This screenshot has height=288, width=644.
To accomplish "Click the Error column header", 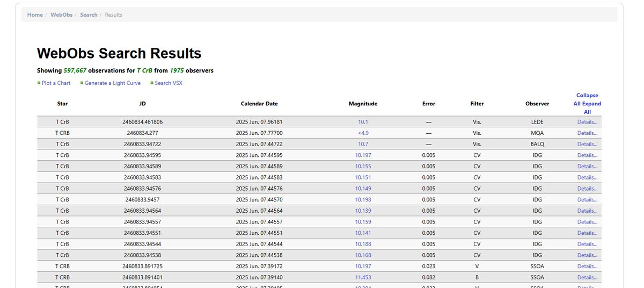I will pyautogui.click(x=428, y=104).
